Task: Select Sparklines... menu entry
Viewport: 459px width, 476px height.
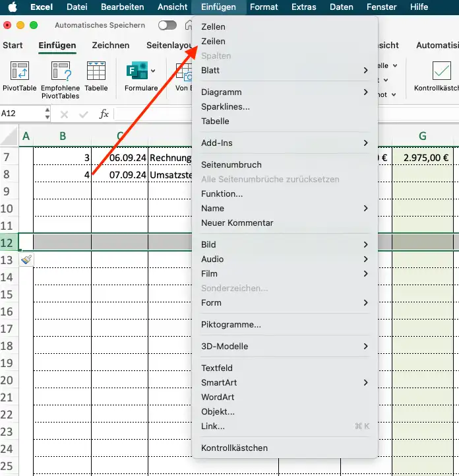Action: (x=285, y=106)
